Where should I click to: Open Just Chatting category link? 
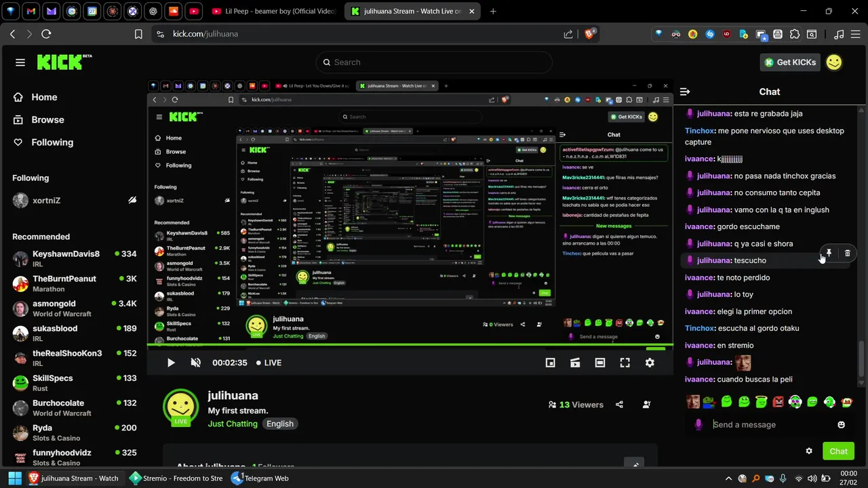click(x=233, y=424)
